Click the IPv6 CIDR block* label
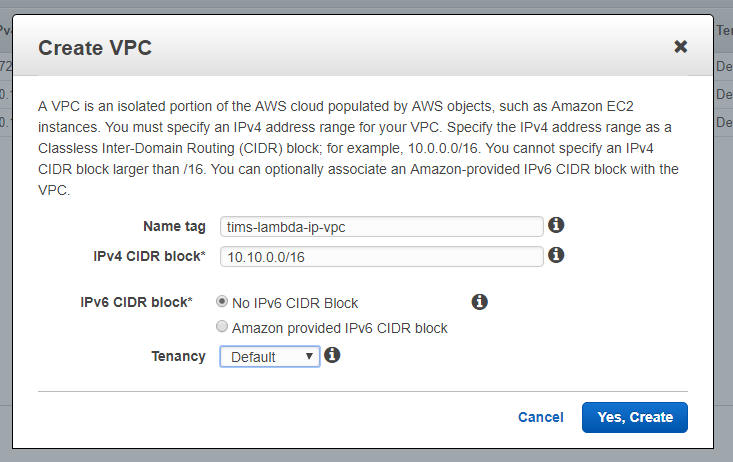 pyautogui.click(x=136, y=302)
